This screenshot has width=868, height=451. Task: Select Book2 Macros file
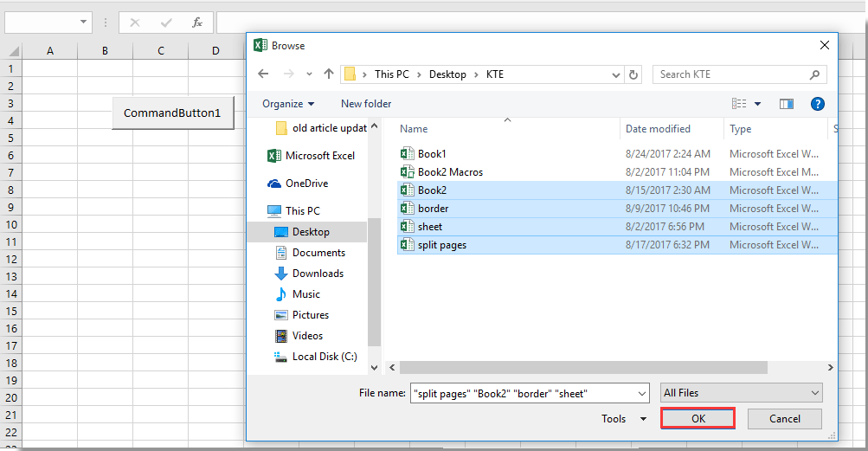pos(450,172)
